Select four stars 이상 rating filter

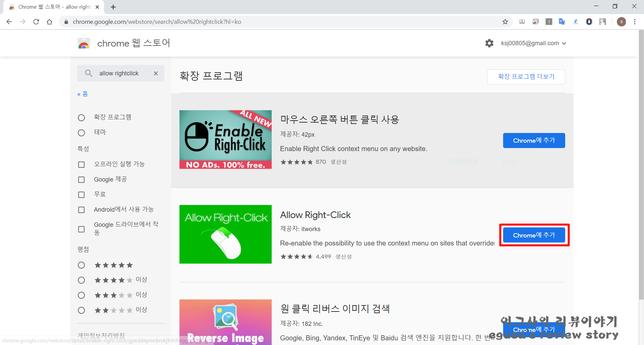pyautogui.click(x=81, y=280)
